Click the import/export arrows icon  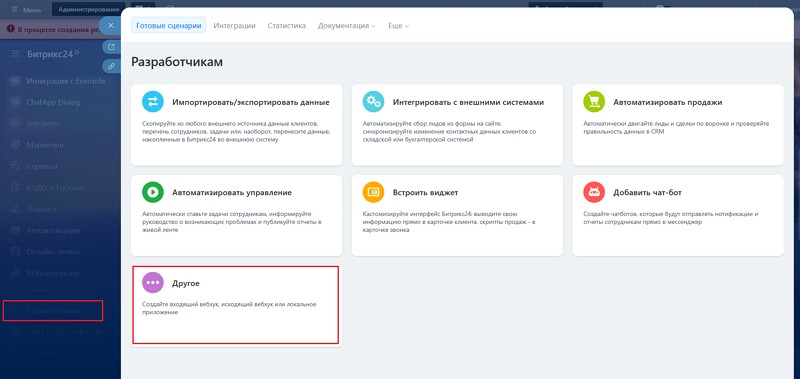click(153, 102)
